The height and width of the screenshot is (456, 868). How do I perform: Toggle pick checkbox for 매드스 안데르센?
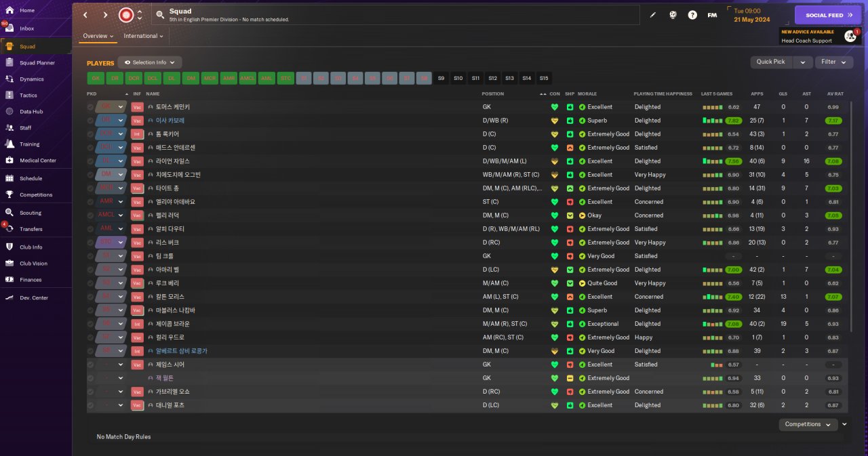point(91,148)
